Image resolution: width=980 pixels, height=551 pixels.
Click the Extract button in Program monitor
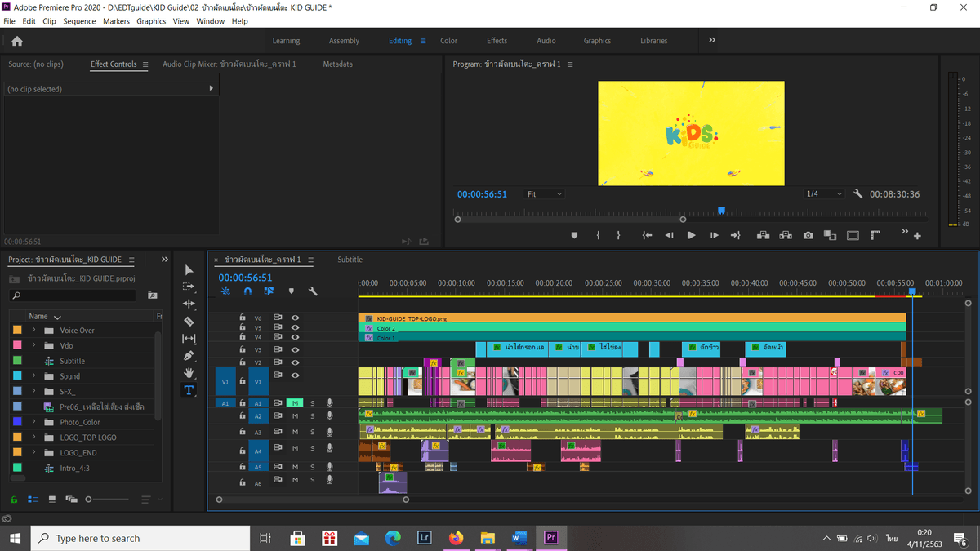[786, 235]
